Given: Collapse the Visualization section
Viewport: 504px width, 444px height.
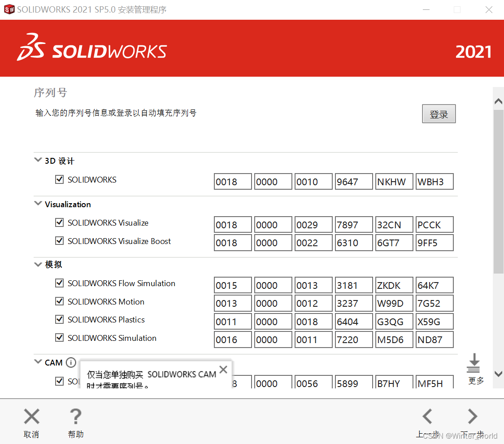Looking at the screenshot, I should click(38, 204).
